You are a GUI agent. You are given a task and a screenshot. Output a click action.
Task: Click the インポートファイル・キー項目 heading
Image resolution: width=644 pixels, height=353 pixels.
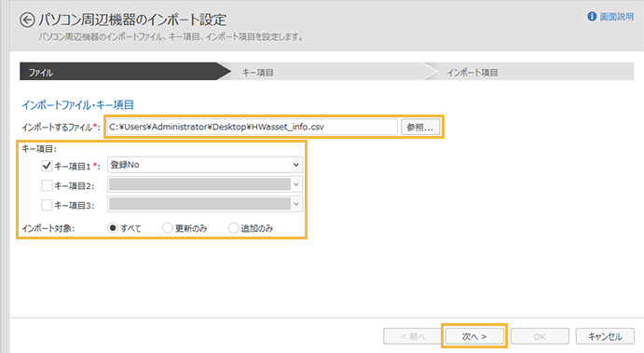tap(78, 105)
